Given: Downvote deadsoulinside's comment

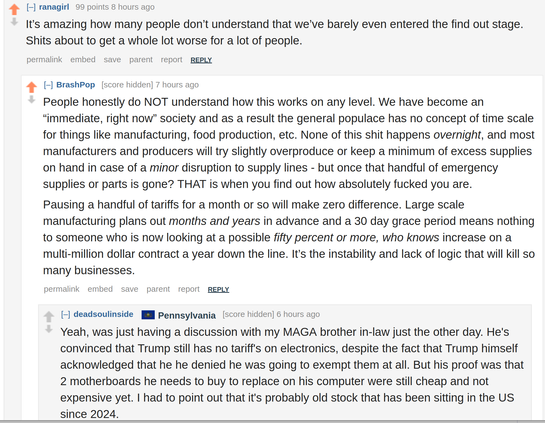Looking at the screenshot, I should coord(49,329).
